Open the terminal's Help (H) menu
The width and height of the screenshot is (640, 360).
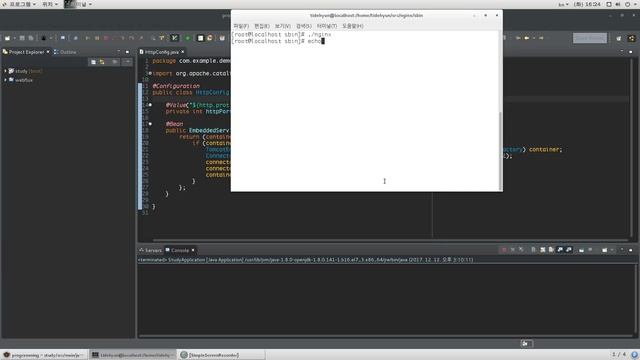pos(353,26)
